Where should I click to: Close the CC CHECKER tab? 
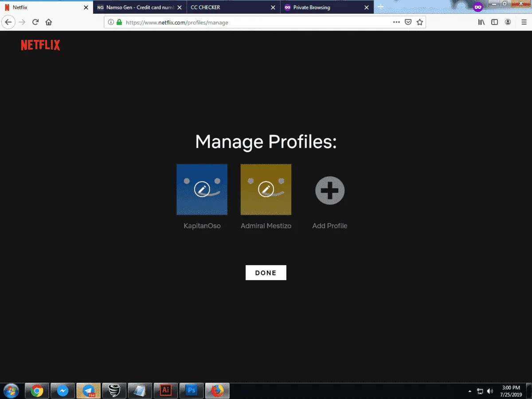point(273,8)
